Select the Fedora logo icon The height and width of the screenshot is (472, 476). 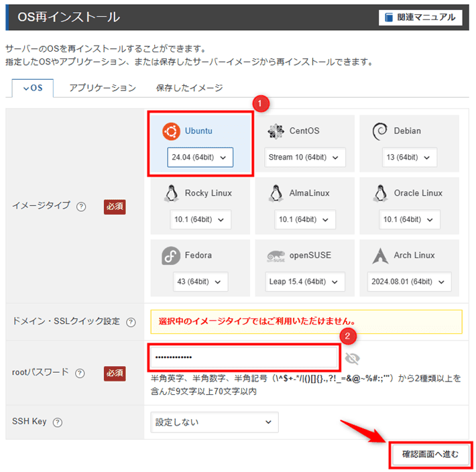(171, 255)
